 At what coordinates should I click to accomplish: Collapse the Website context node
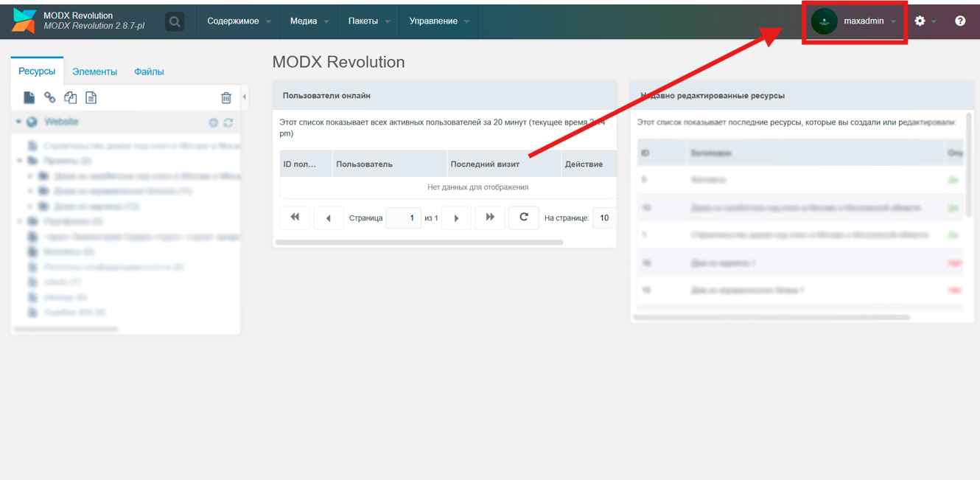click(x=18, y=122)
